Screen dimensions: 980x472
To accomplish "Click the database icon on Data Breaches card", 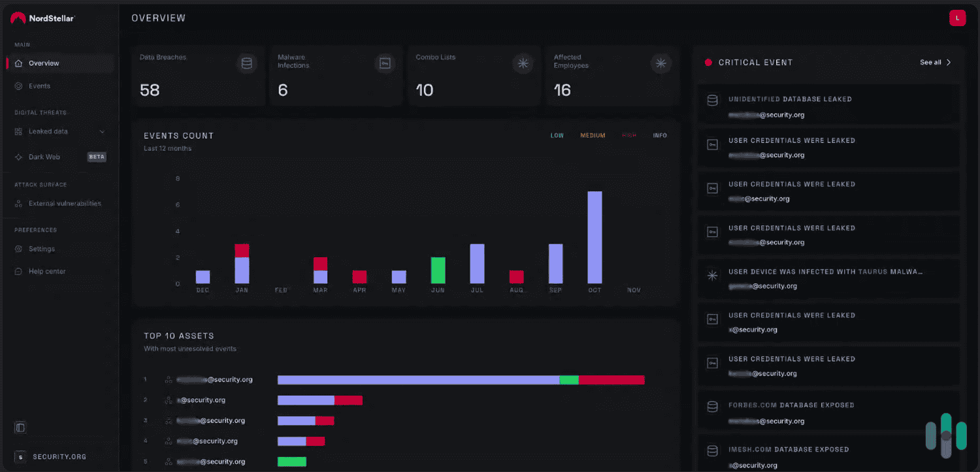I will click(246, 63).
